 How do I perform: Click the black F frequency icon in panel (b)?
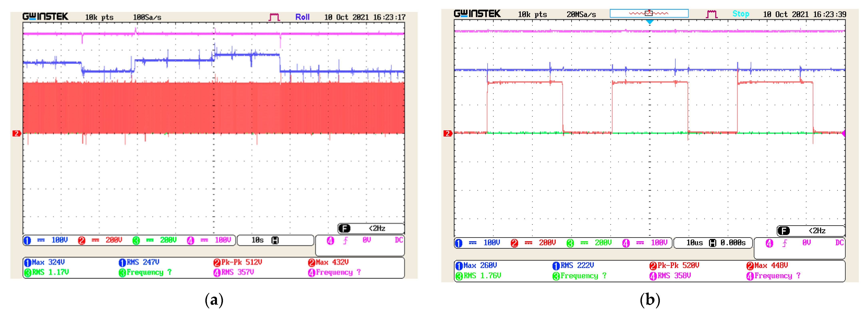pos(783,231)
